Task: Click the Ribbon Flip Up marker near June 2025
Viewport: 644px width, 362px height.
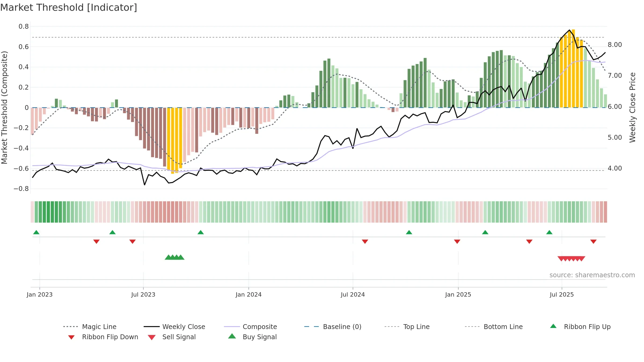Action: [x=549, y=232]
